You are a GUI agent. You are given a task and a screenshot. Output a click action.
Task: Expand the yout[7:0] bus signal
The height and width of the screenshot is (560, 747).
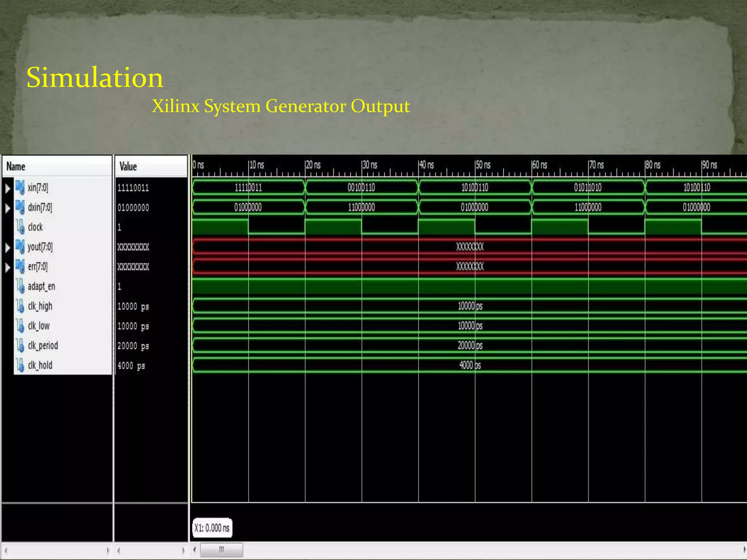pyautogui.click(x=7, y=248)
